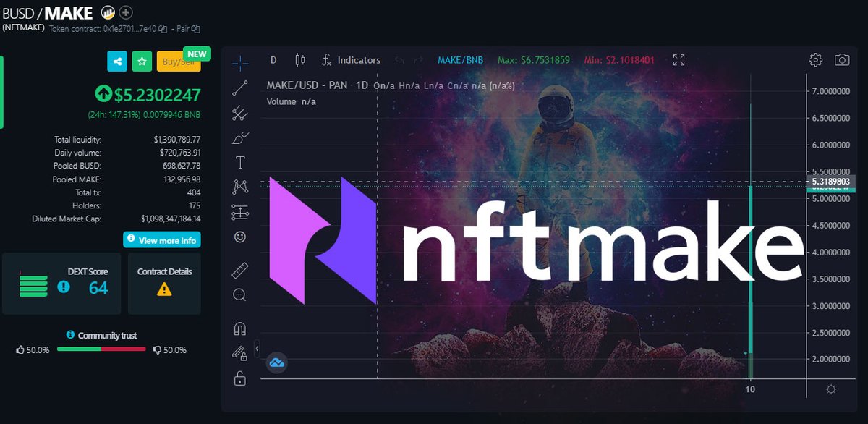Click View more info button
This screenshot has height=424, width=868.
point(162,239)
